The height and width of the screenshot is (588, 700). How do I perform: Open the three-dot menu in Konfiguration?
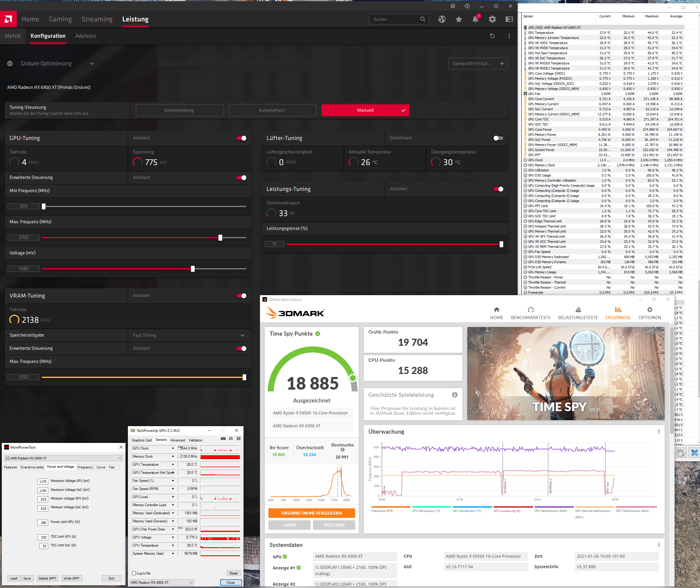[509, 36]
